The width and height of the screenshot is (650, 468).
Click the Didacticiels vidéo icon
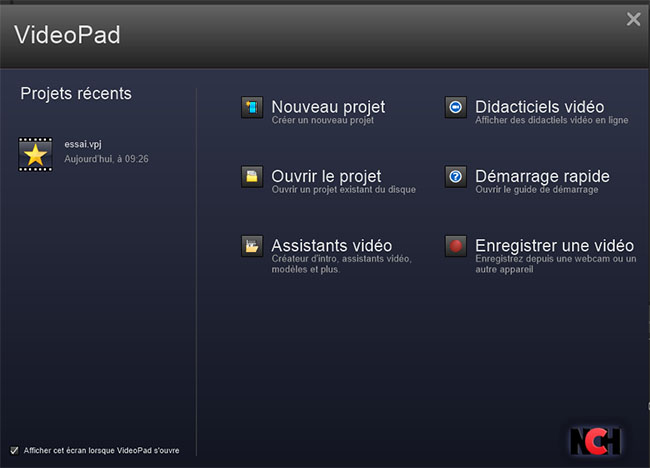click(456, 107)
